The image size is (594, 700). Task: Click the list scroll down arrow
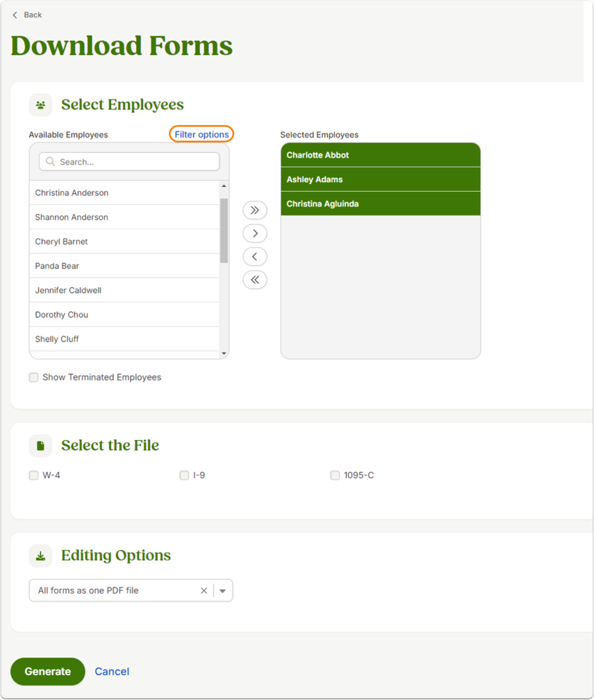[x=224, y=354]
